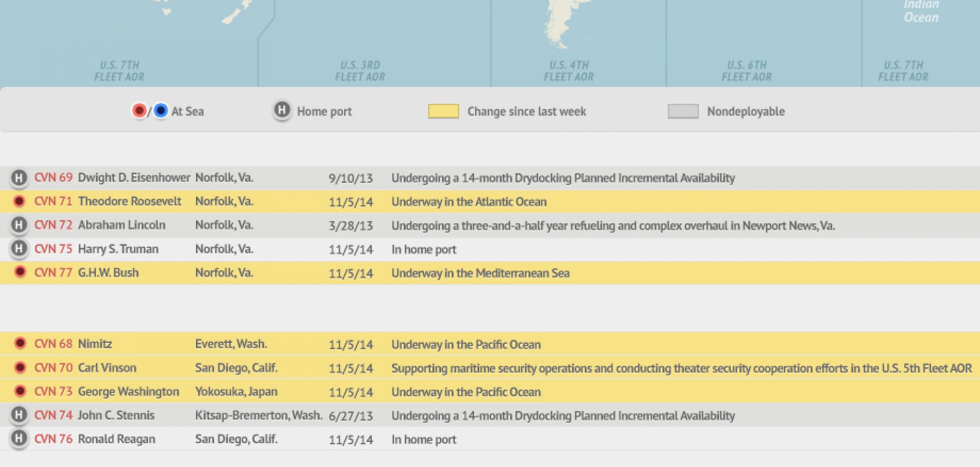Click Underway in the Mediterranean Sea status
This screenshot has height=467, width=980.
(480, 273)
